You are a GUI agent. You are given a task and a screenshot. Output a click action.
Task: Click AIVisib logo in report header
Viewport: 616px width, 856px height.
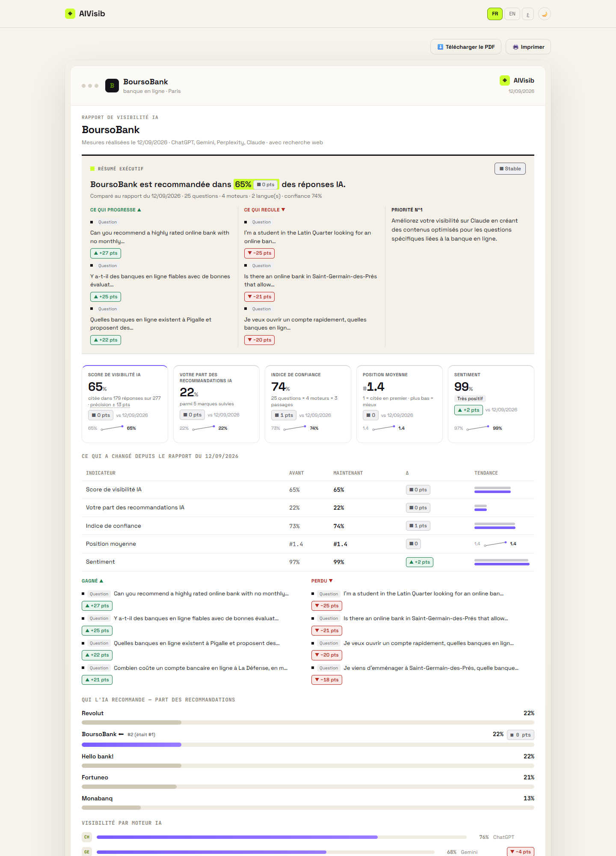tap(517, 80)
